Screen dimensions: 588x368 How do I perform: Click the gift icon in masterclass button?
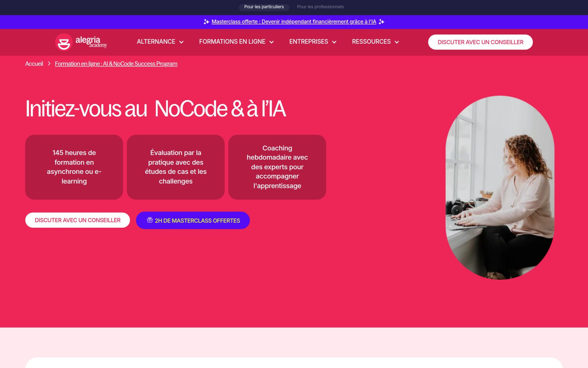pyautogui.click(x=150, y=220)
